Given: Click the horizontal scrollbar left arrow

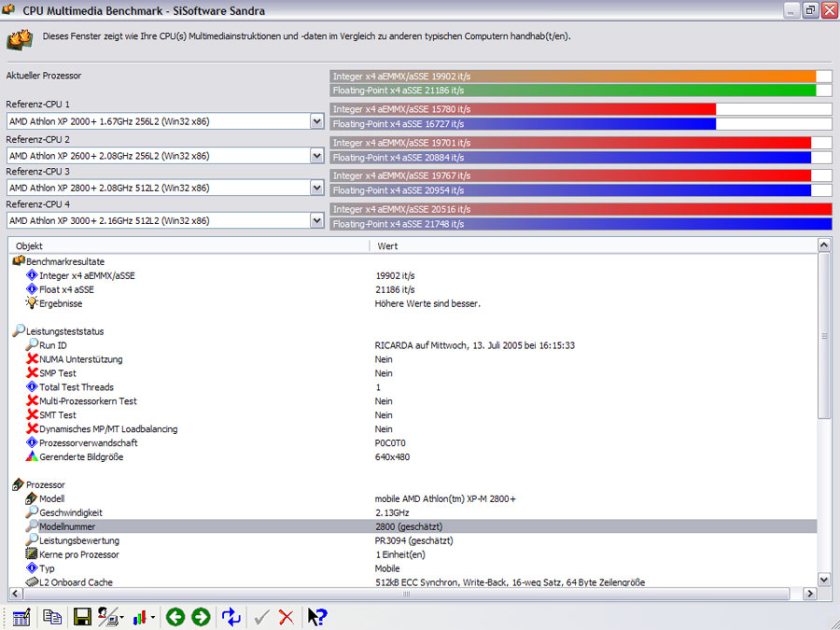Looking at the screenshot, I should 16,593.
